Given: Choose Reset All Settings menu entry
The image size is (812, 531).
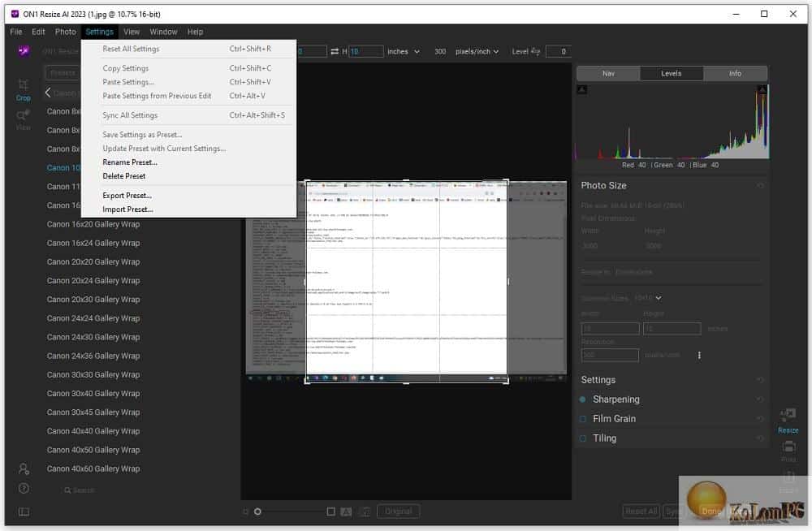Looking at the screenshot, I should tap(189, 49).
